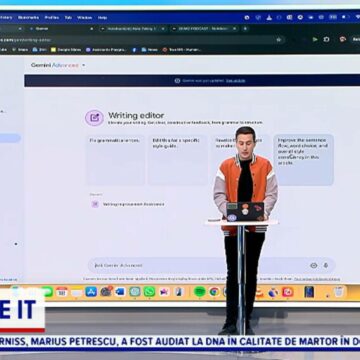Select the Improve the sentence flow card

(303, 160)
